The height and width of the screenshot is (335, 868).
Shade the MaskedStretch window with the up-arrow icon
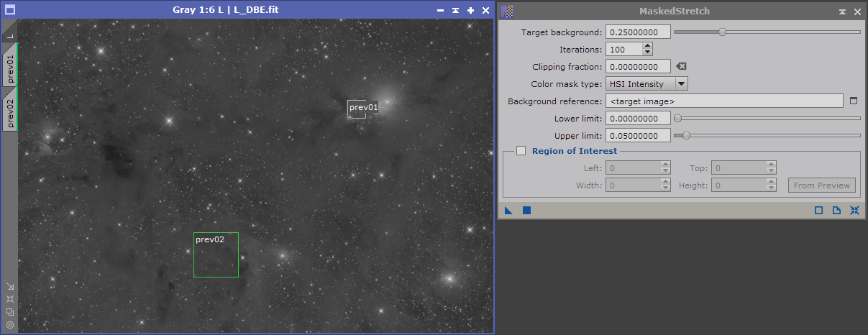[842, 12]
